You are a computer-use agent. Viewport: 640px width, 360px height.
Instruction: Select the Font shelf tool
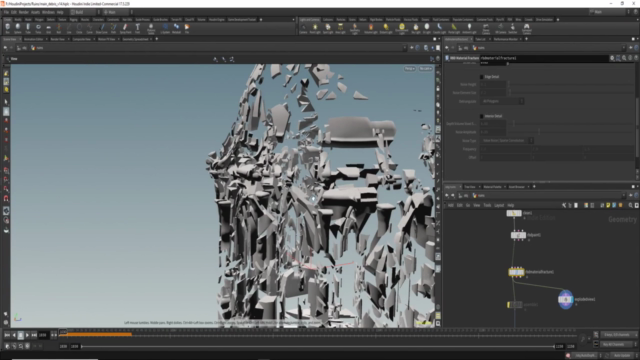[x=138, y=28]
